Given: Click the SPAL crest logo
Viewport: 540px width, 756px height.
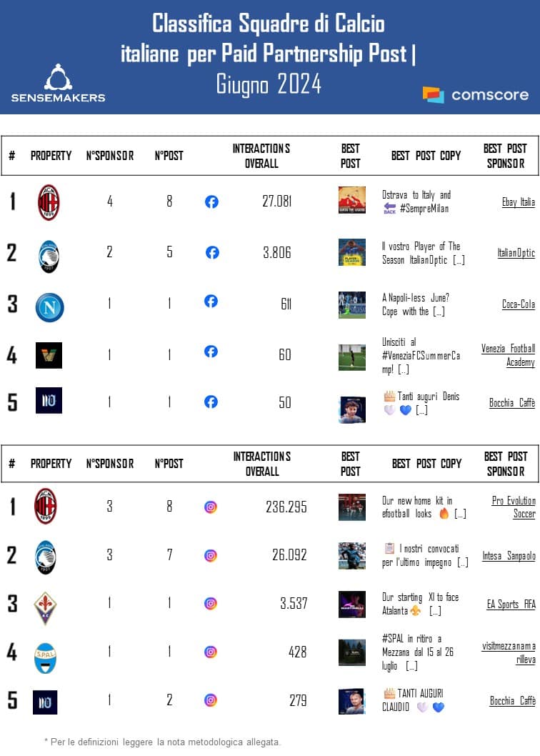Looking at the screenshot, I should (46, 657).
